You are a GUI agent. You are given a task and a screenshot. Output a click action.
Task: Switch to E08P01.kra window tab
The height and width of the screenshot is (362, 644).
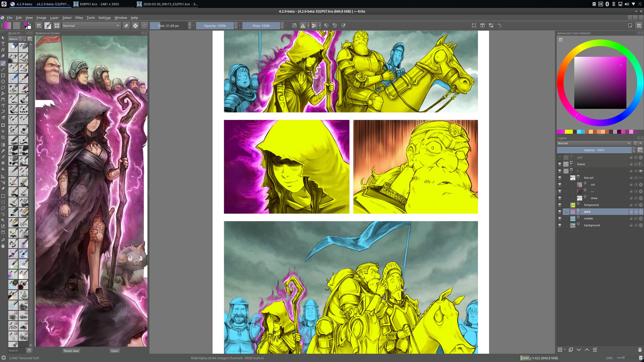99,4
